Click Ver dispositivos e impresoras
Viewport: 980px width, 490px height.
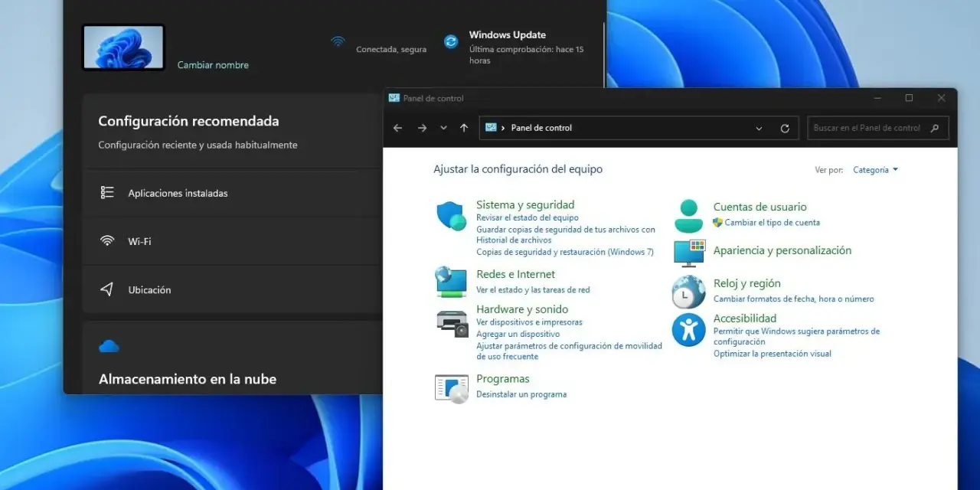(529, 322)
